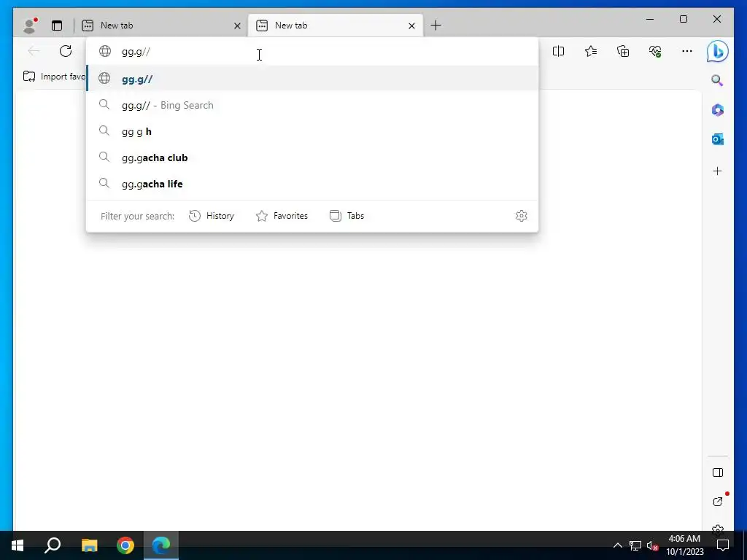Open Bing Chat sidebar button
Viewport: 747px width, 560px height.
click(718, 51)
